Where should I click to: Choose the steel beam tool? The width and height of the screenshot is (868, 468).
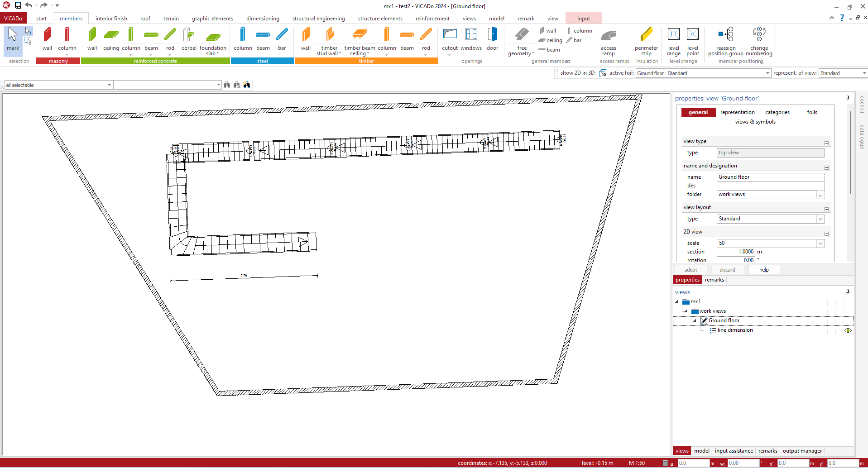point(263,39)
